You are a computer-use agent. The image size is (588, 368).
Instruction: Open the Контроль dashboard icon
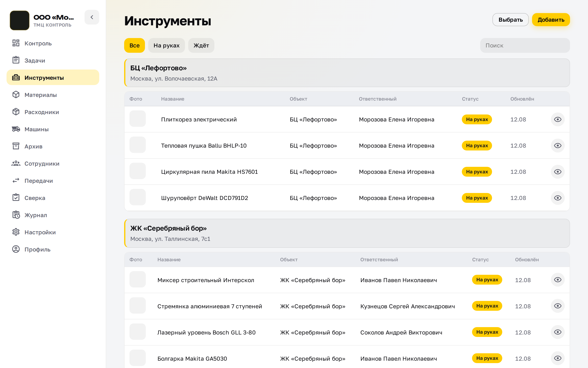(x=16, y=43)
